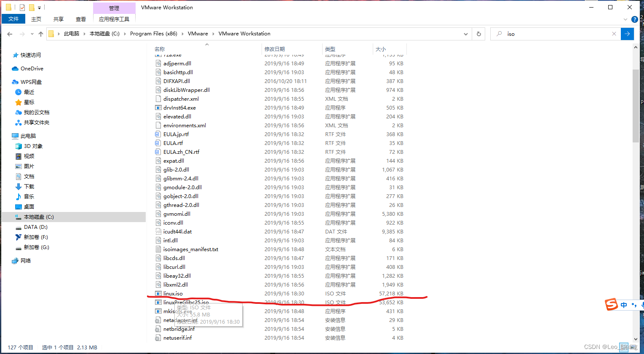Open WPS网盘 in navigation pane
The height and width of the screenshot is (354, 644).
point(31,82)
